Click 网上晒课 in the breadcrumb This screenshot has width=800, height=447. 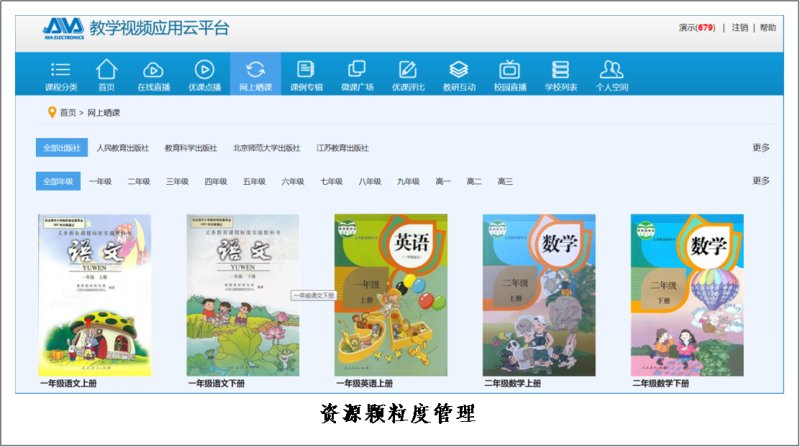click(x=104, y=113)
